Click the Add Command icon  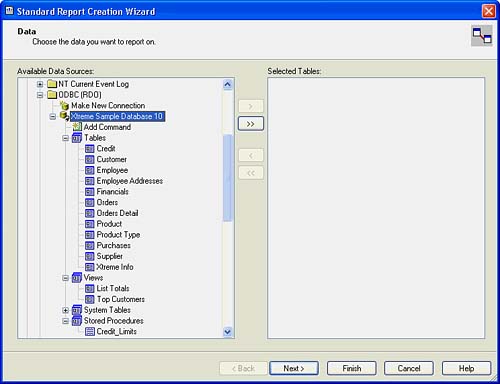(x=77, y=127)
